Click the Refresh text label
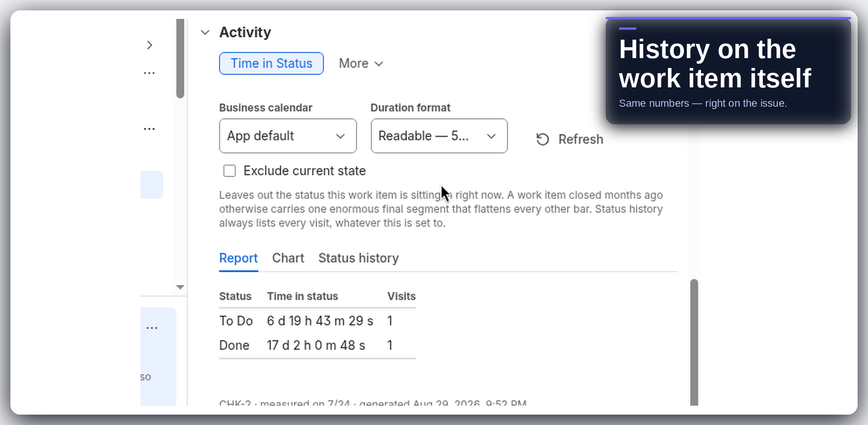The height and width of the screenshot is (425, 868). coord(581,139)
